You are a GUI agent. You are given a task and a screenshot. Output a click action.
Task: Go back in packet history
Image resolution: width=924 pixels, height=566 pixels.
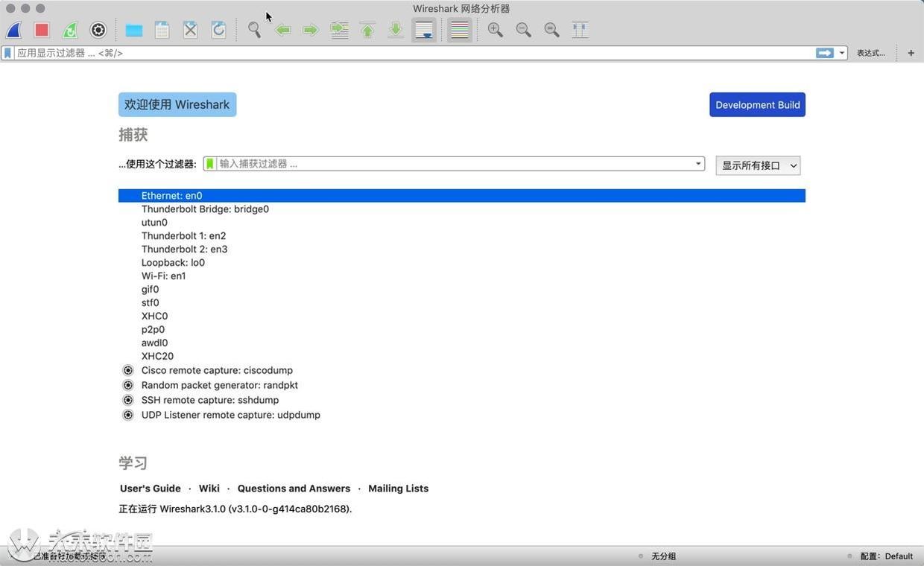pos(283,31)
